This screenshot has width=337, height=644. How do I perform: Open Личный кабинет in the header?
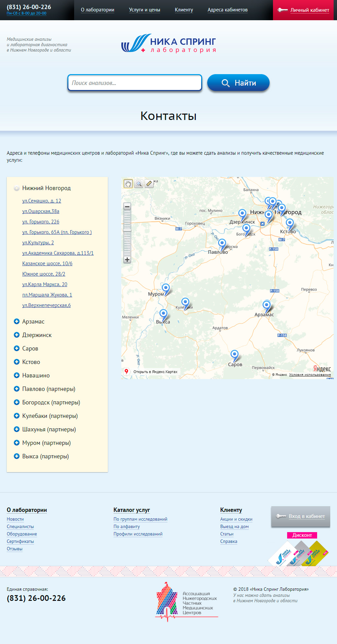tap(309, 10)
